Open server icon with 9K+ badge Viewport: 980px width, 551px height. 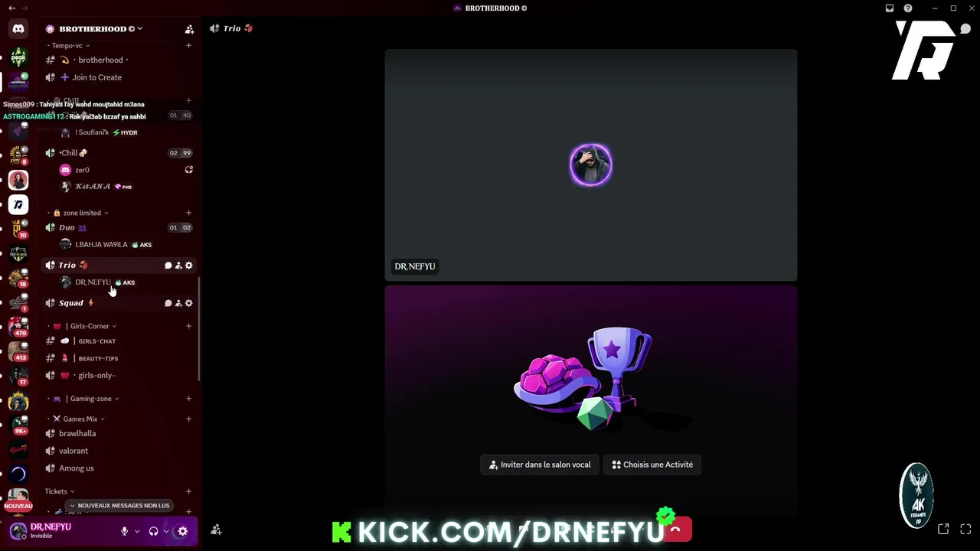tap(18, 425)
